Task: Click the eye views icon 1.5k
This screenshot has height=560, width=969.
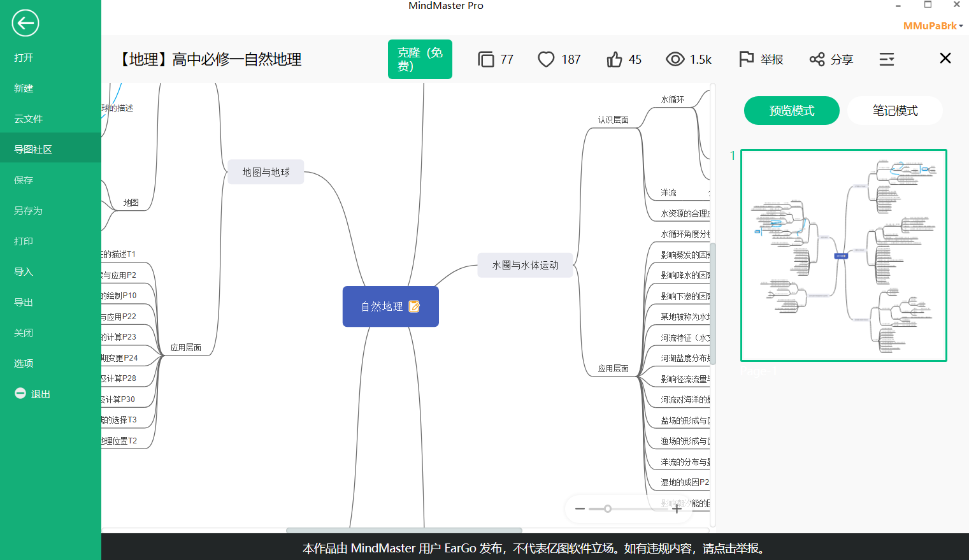Action: 675,59
